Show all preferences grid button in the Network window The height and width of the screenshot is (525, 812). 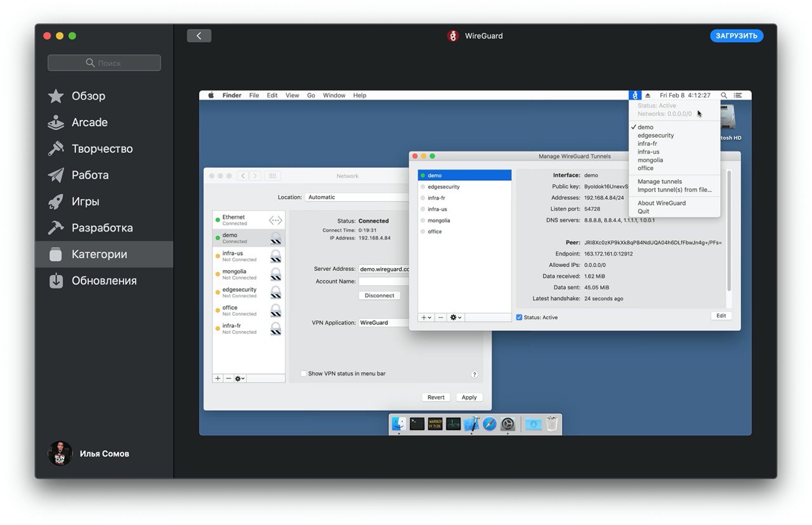(272, 176)
